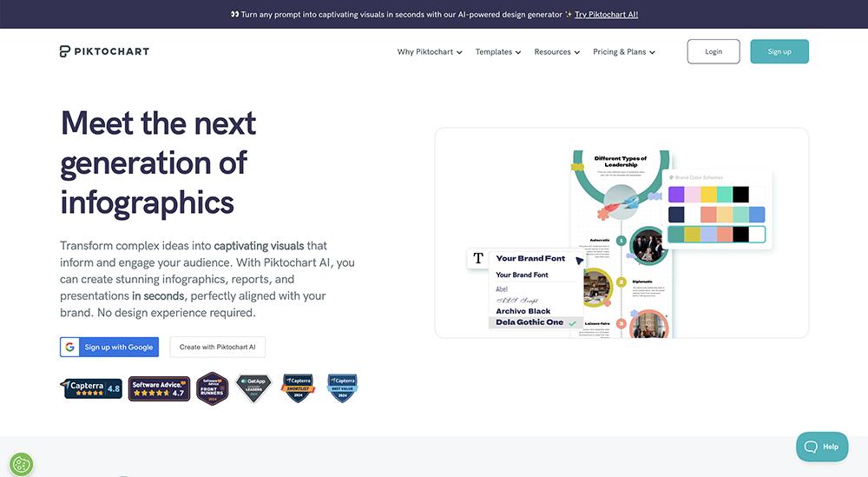The width and height of the screenshot is (868, 477).
Task: Select the highlighted bottom color scheme
Action: [716, 235]
